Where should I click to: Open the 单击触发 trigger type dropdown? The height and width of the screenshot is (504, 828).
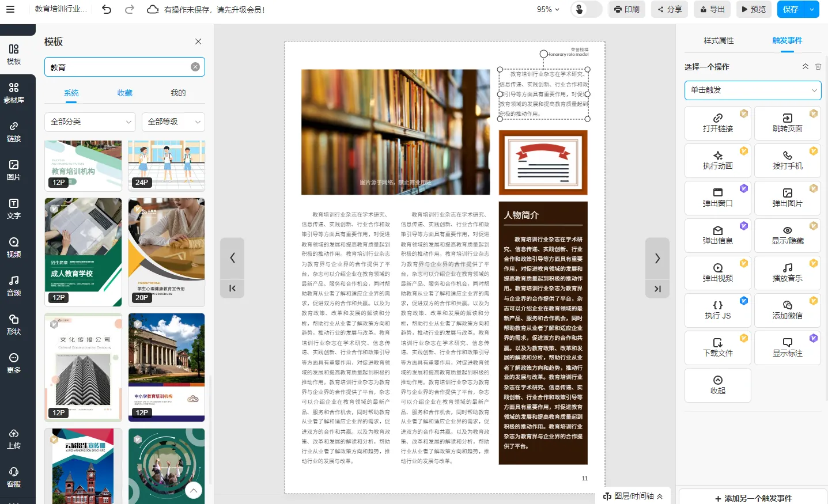tap(753, 90)
